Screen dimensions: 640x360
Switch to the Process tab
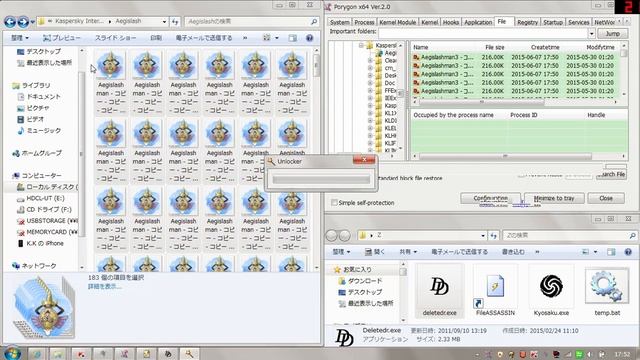click(364, 22)
